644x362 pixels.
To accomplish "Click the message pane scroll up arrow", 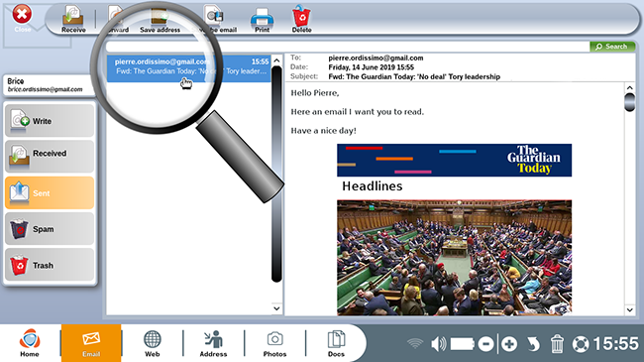I will pos(629,87).
